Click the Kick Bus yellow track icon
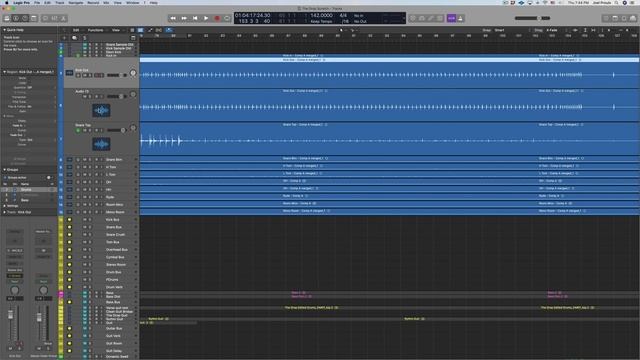This screenshot has height=360, width=640. 69,220
